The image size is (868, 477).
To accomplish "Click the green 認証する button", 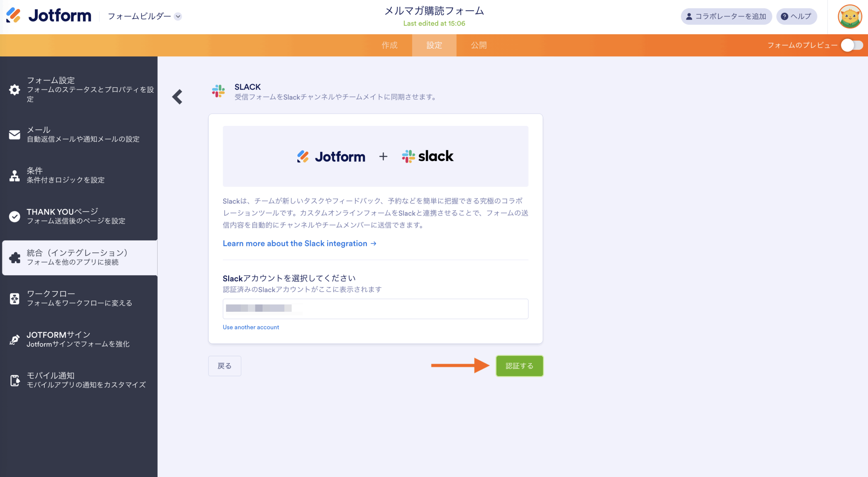I will pyautogui.click(x=519, y=366).
